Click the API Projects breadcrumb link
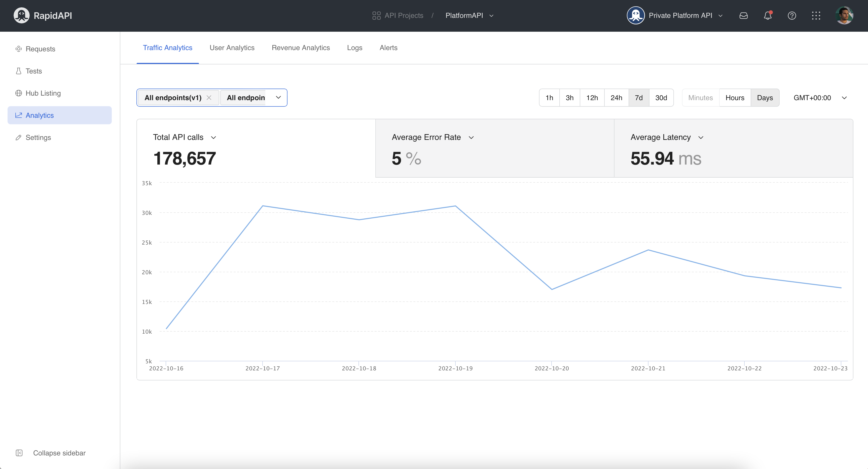Screen dimensions: 868x469 pos(404,16)
